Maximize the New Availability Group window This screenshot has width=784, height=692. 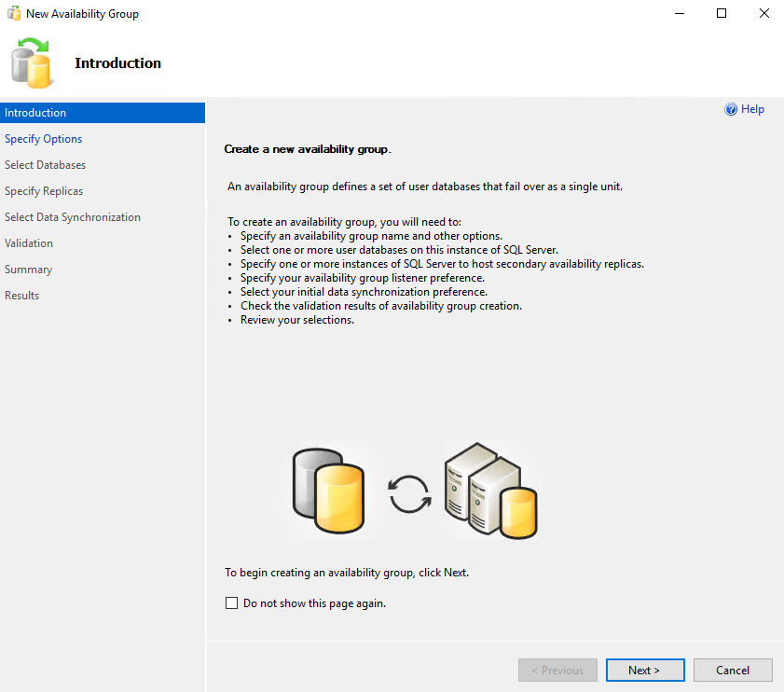[722, 13]
